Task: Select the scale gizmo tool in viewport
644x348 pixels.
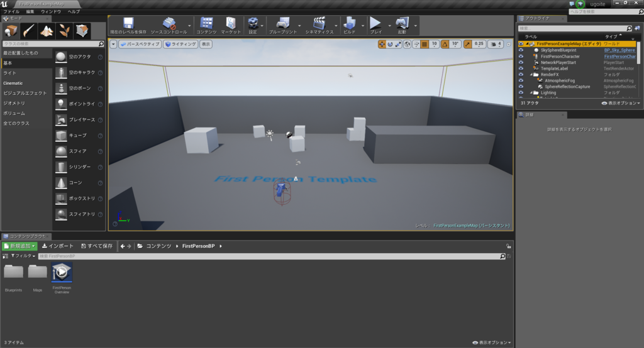Action: [x=398, y=45]
